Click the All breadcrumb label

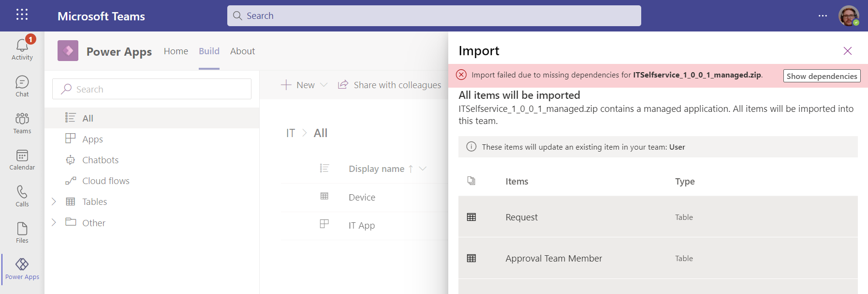click(x=321, y=133)
